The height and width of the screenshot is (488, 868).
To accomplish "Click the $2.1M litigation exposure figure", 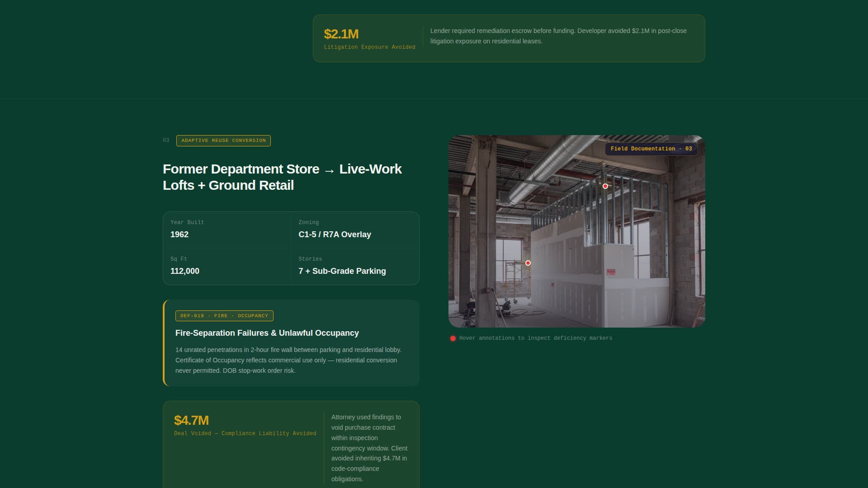I will [341, 34].
